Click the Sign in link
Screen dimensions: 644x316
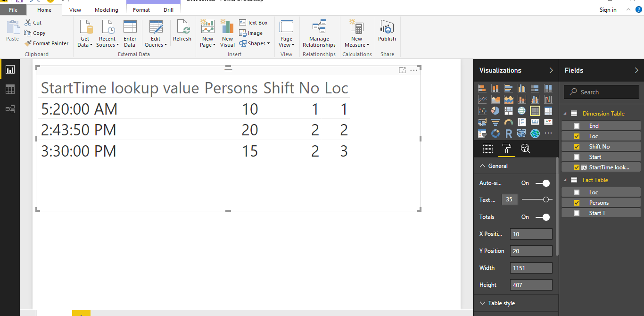click(x=608, y=10)
